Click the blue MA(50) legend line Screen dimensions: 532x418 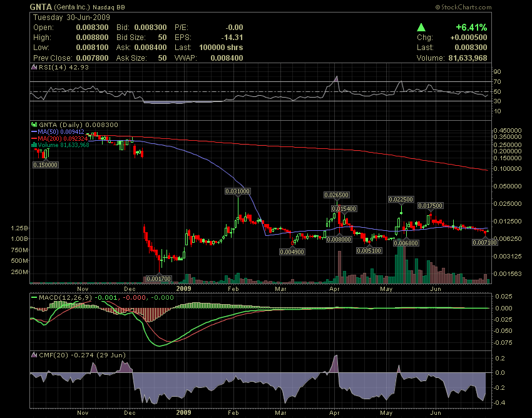click(34, 131)
